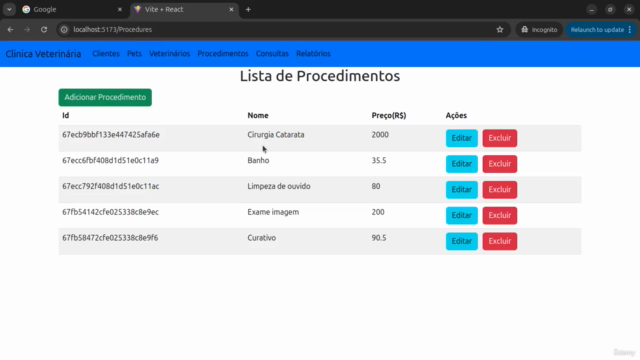Click the name Exame imagem
The width and height of the screenshot is (640, 360).
[x=273, y=212]
